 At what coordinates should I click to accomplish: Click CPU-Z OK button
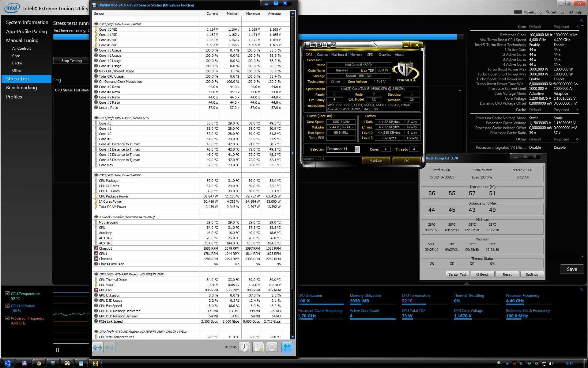point(406,161)
